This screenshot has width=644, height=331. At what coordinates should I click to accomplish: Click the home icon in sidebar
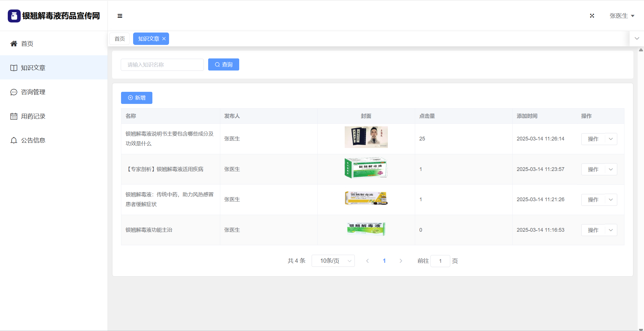pos(14,43)
